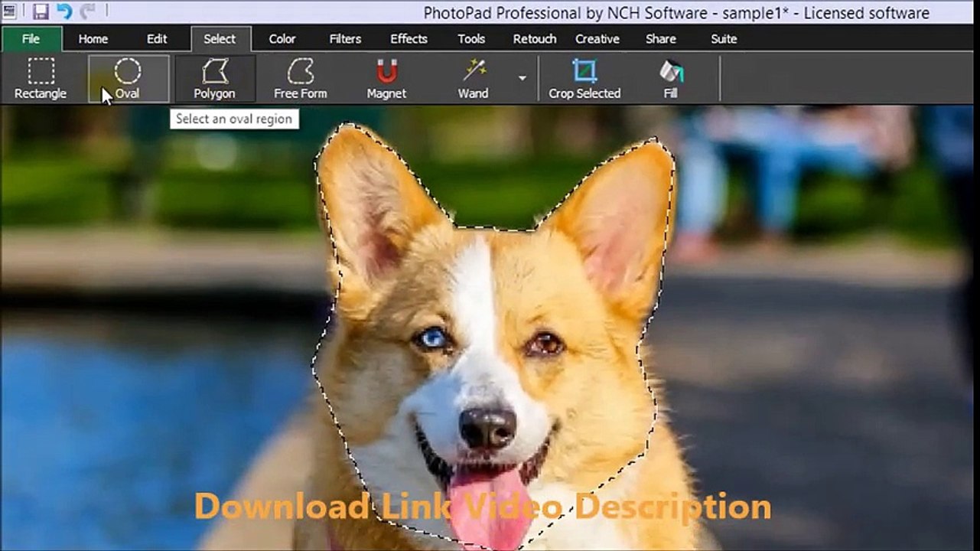Open the Filters tab
The height and width of the screenshot is (551, 980).
(346, 39)
